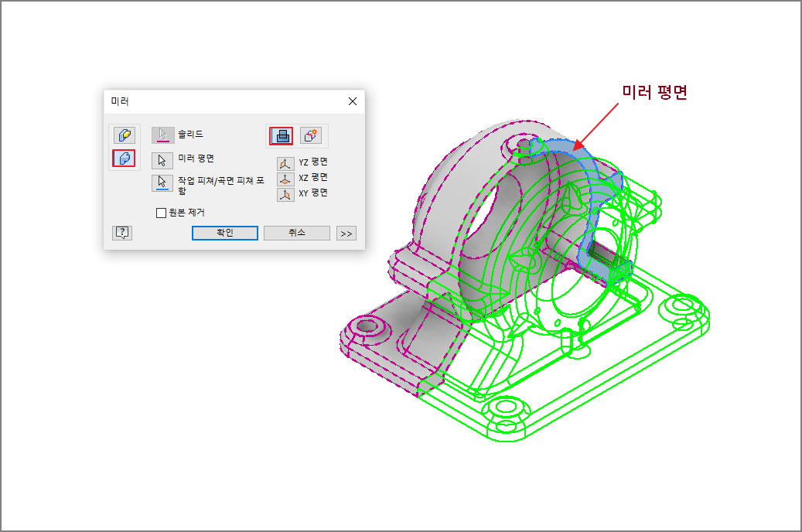This screenshot has height=532, width=802.
Task: Select the mirror individual features icon
Action: point(124,135)
